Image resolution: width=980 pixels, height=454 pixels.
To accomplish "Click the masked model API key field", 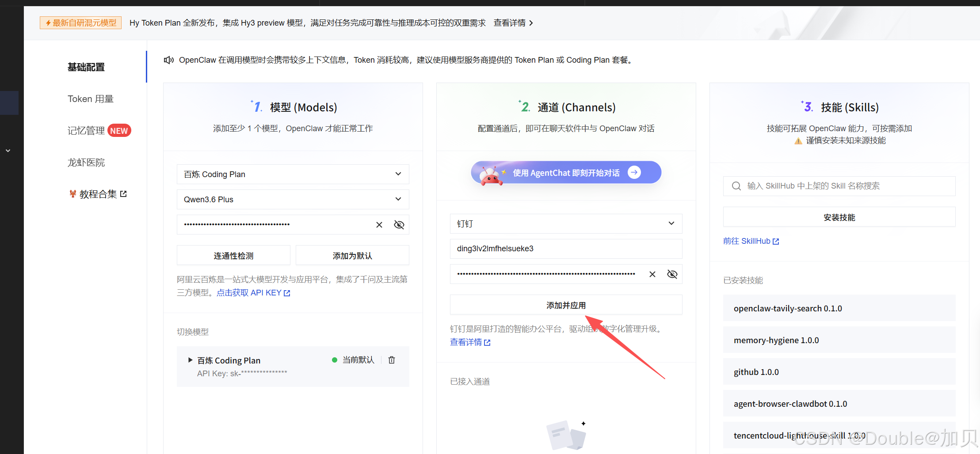I will (x=293, y=224).
